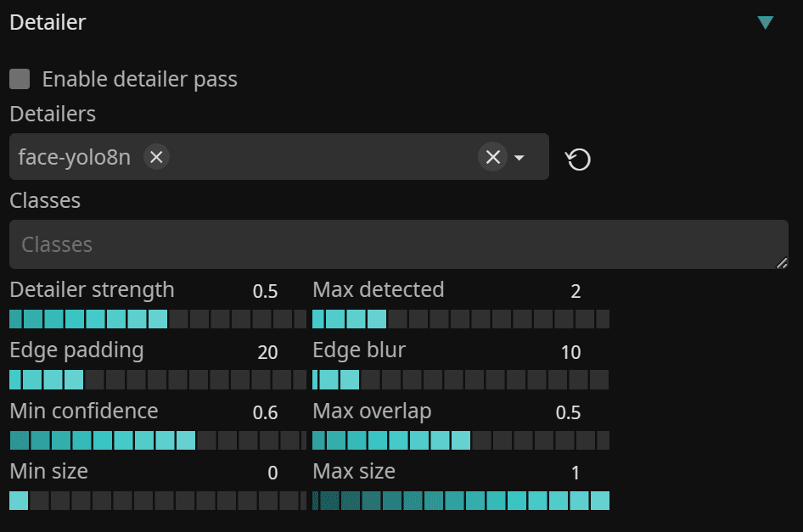Viewport: 803px width, 532px height.
Task: Set the Edge blur slider
Action: (x=461, y=380)
